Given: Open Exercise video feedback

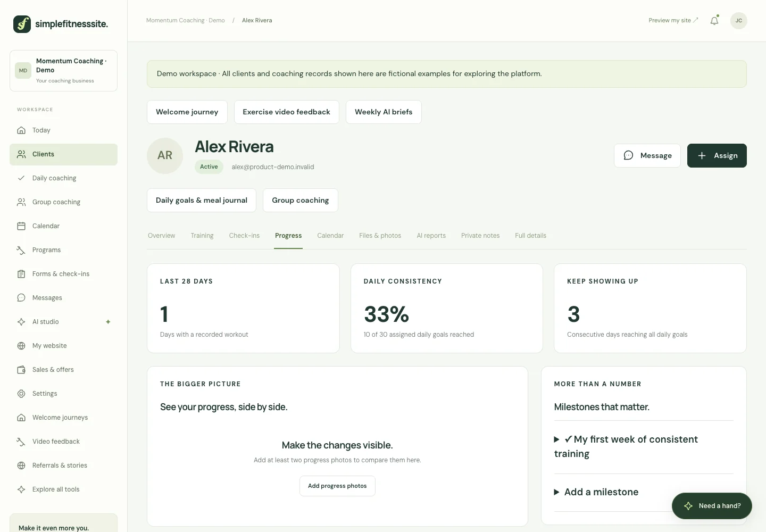Looking at the screenshot, I should tap(287, 112).
